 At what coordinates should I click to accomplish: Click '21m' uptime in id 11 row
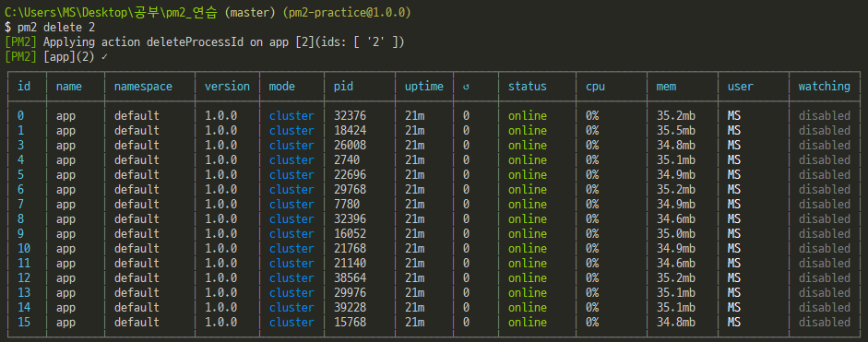tap(414, 263)
